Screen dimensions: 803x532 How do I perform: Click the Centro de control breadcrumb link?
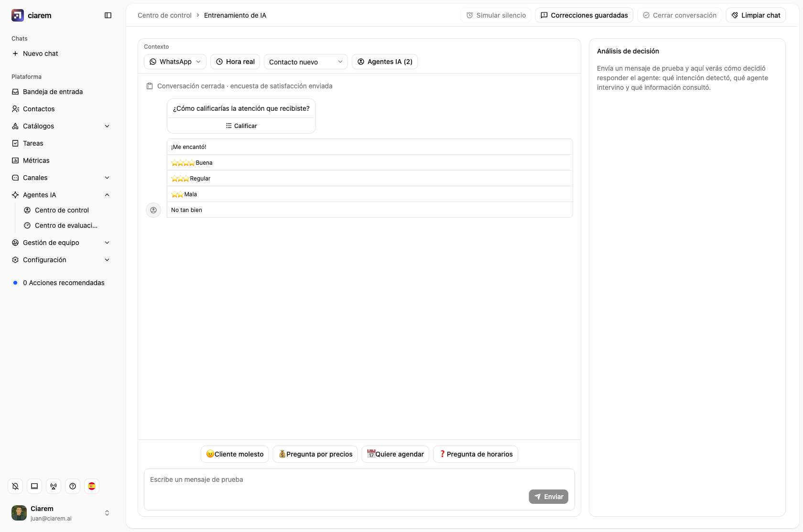click(164, 15)
